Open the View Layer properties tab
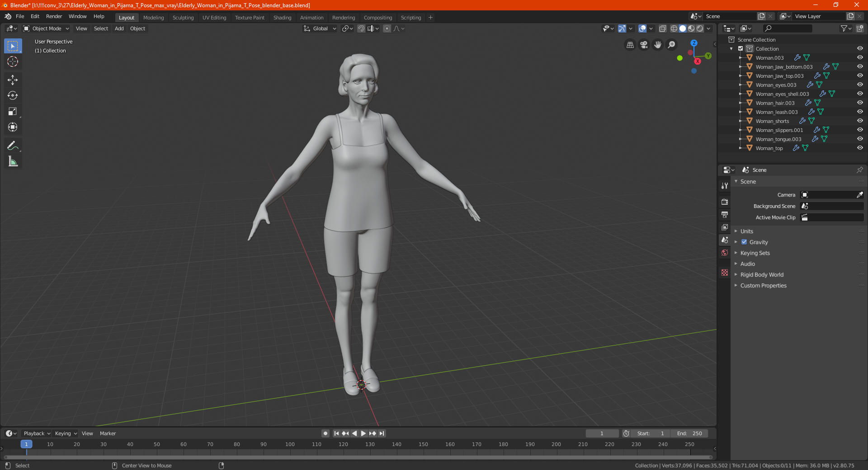Viewport: 868px width, 470px height. [x=725, y=227]
